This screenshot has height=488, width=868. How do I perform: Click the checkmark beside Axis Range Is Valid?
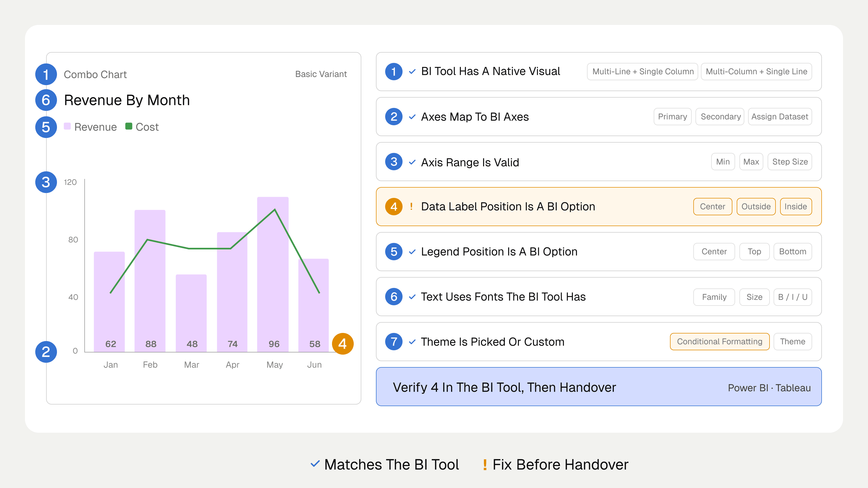[x=412, y=162]
